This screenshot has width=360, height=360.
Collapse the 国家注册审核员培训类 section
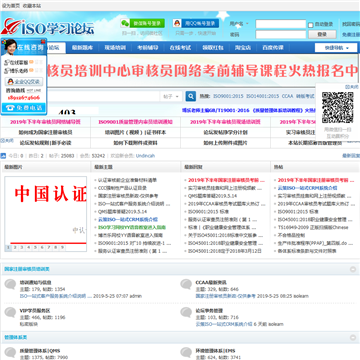click(x=353, y=269)
